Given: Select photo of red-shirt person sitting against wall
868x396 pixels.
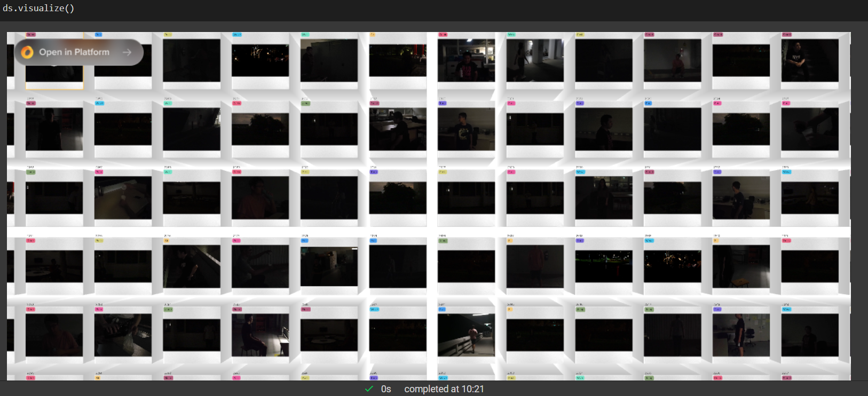Looking at the screenshot, I should click(672, 60).
